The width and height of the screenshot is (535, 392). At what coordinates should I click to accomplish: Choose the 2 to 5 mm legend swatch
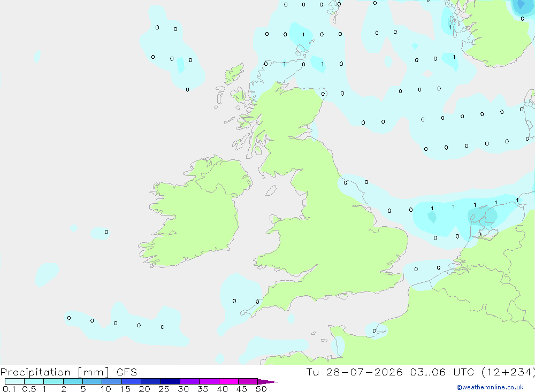pos(73,381)
